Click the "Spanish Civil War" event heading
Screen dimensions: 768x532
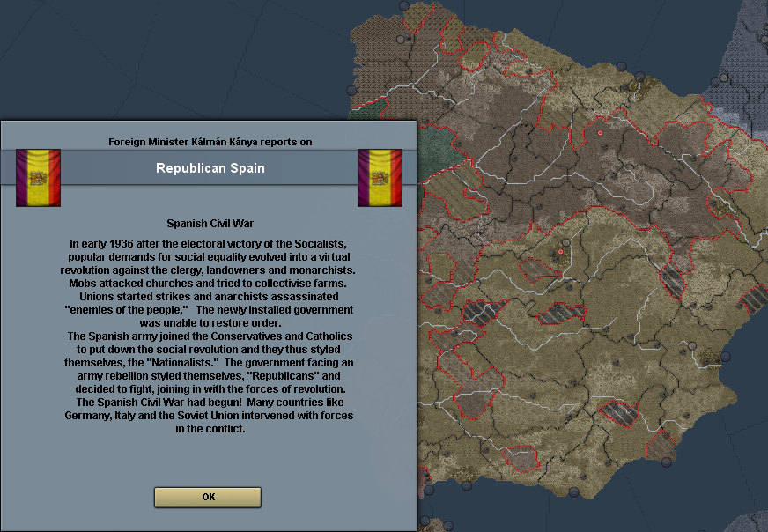tap(210, 224)
